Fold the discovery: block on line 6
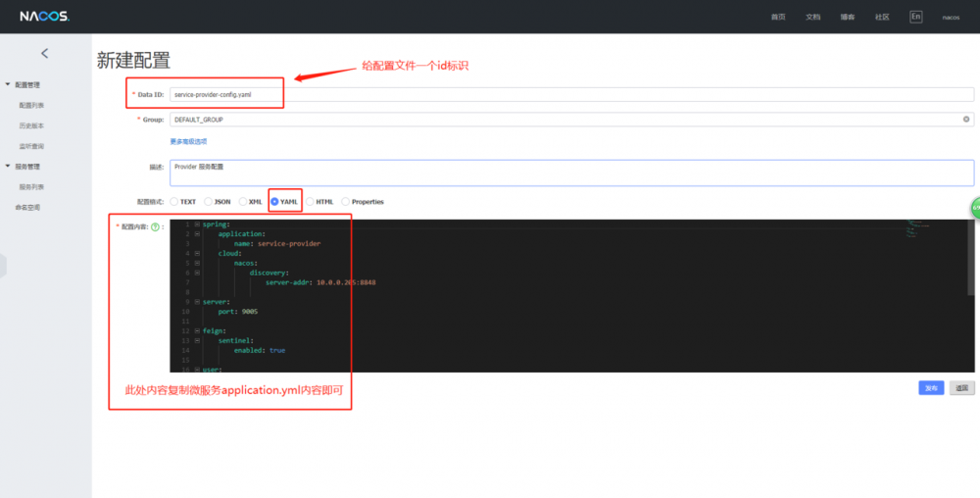 pyautogui.click(x=197, y=273)
